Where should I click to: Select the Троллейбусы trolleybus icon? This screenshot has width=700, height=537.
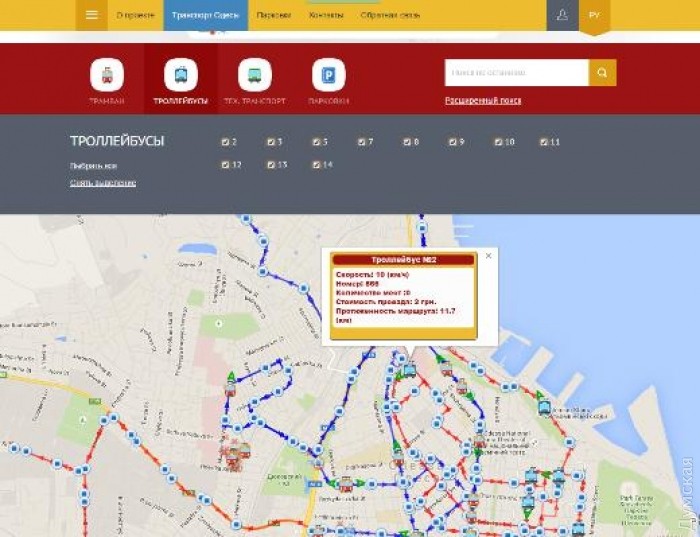click(181, 75)
